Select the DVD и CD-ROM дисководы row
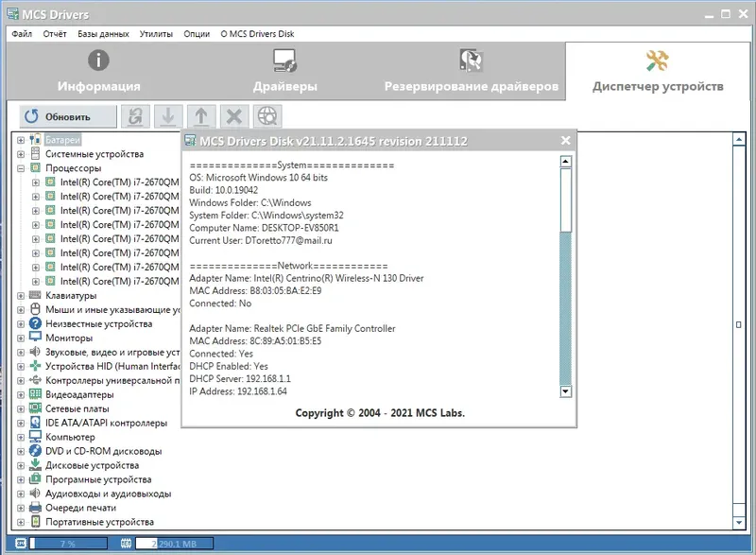Viewport: 756px width, 555px height. (104, 451)
